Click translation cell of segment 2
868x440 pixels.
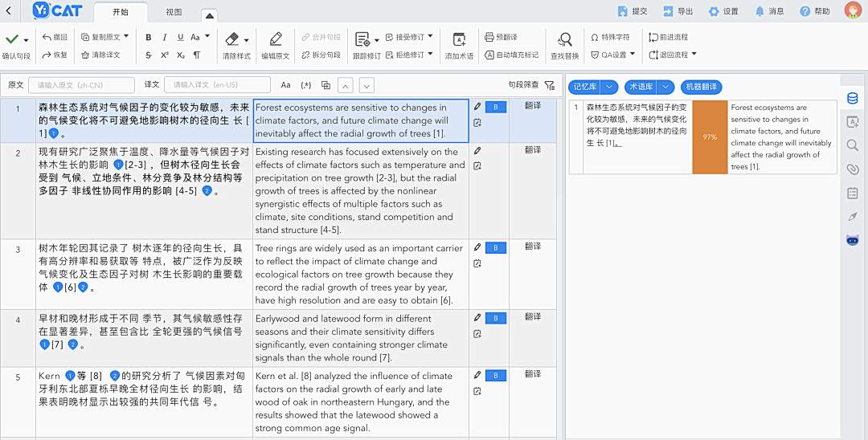pos(361,191)
